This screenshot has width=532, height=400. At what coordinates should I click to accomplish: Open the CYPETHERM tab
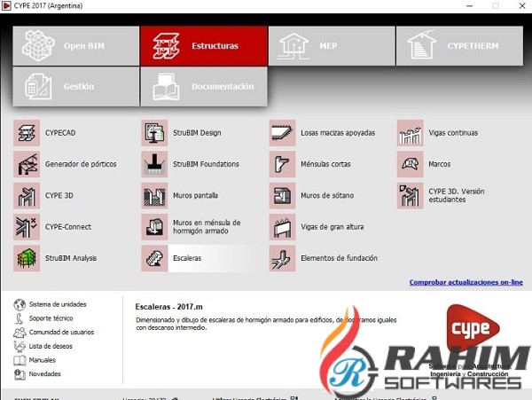(459, 46)
